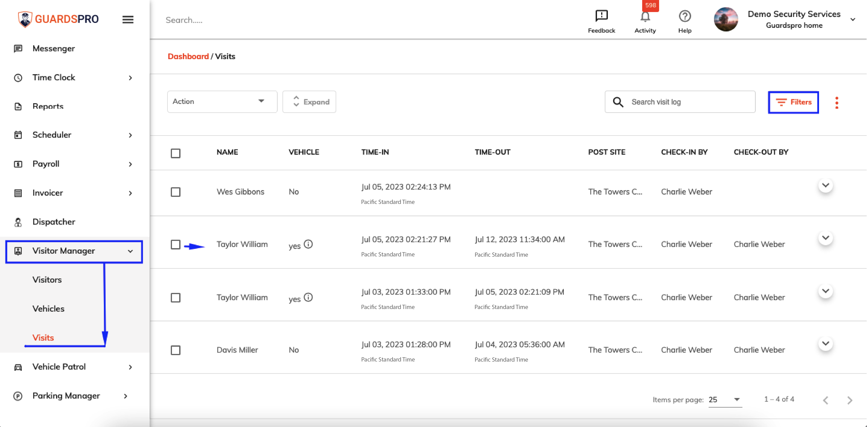Select Taylor William Jul 05 row checkbox
Viewport: 868px width, 427px height.
pyautogui.click(x=176, y=245)
